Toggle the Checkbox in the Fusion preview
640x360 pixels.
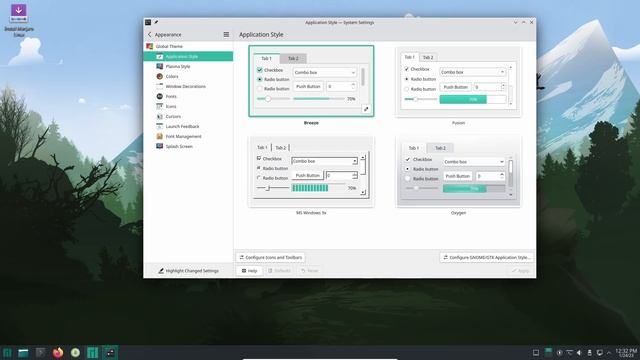click(407, 69)
